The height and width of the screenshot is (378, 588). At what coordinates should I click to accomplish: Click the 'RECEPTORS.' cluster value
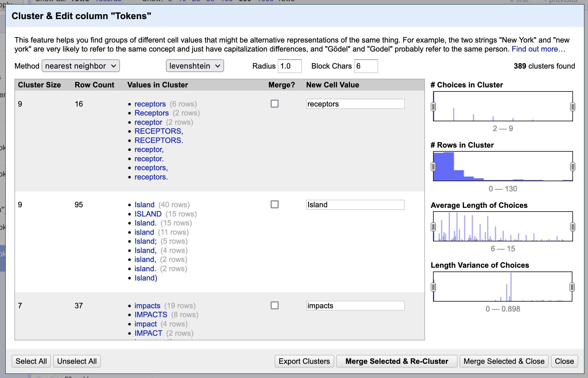(159, 140)
